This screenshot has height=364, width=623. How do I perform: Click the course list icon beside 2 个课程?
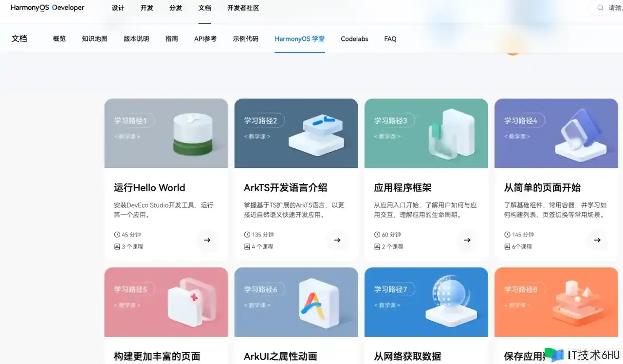click(377, 247)
